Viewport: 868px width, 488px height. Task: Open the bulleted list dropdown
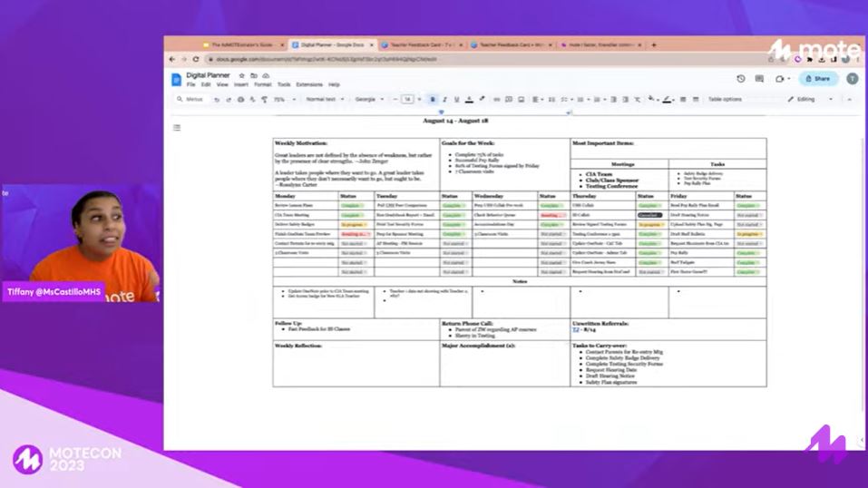[583, 100]
